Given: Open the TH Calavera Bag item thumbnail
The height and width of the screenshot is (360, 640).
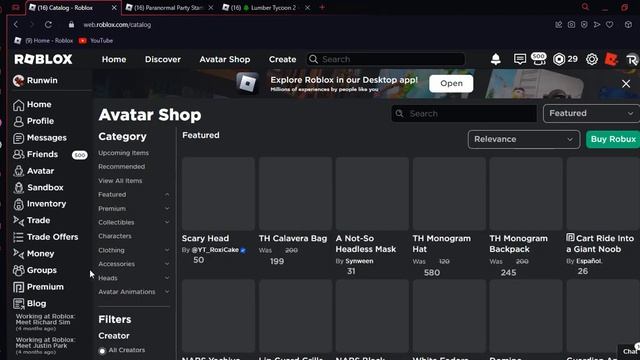Looking at the screenshot, I should 295,194.
